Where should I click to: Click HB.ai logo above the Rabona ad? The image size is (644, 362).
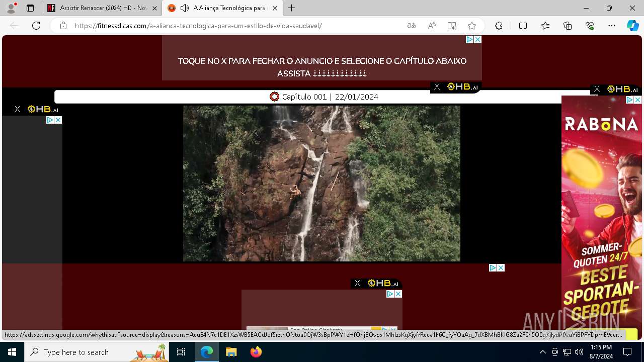click(622, 89)
